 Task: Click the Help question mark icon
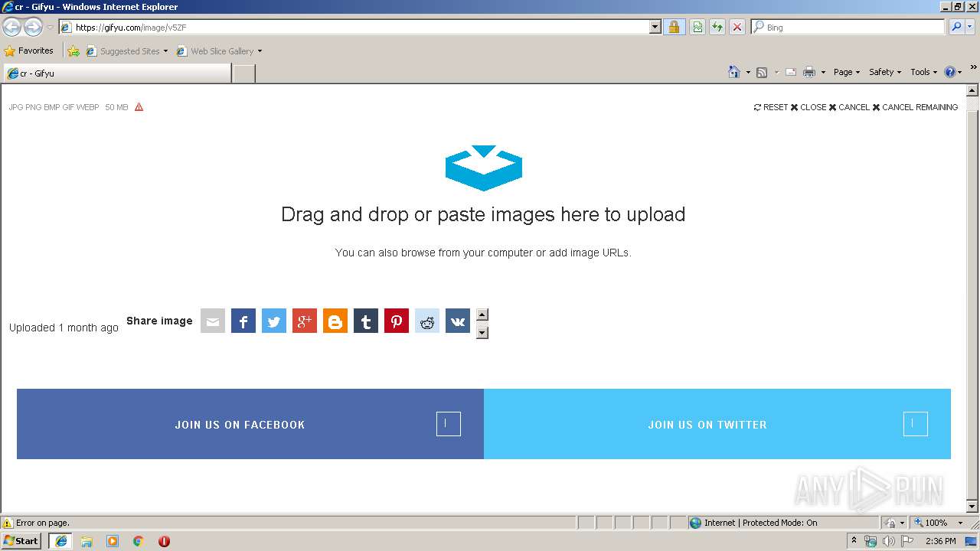[x=950, y=72]
